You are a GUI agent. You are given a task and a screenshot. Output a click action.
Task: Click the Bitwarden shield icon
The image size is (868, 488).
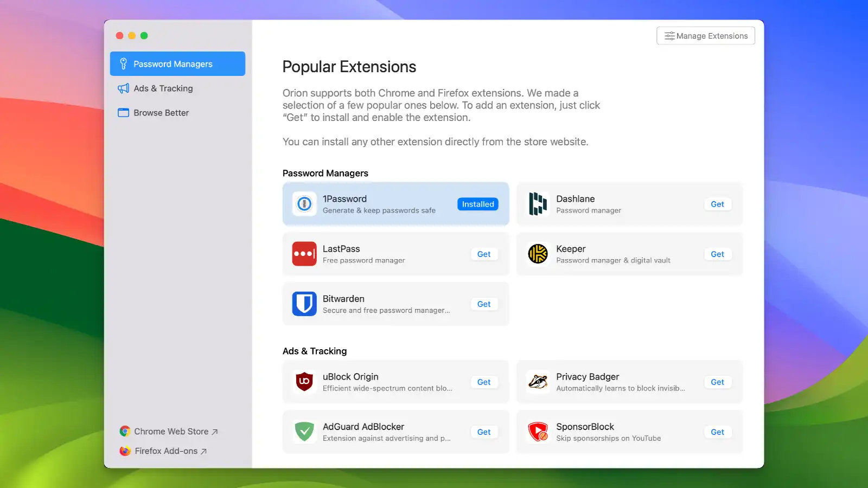tap(304, 304)
